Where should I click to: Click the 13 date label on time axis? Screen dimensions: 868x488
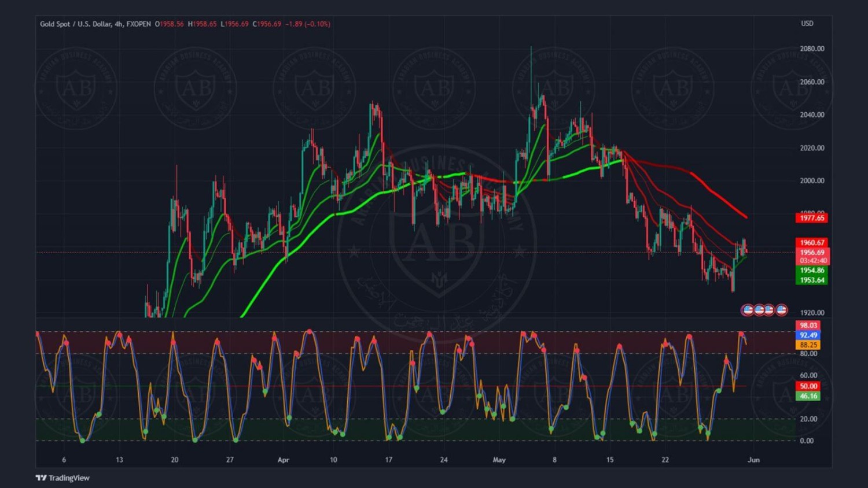click(x=119, y=460)
